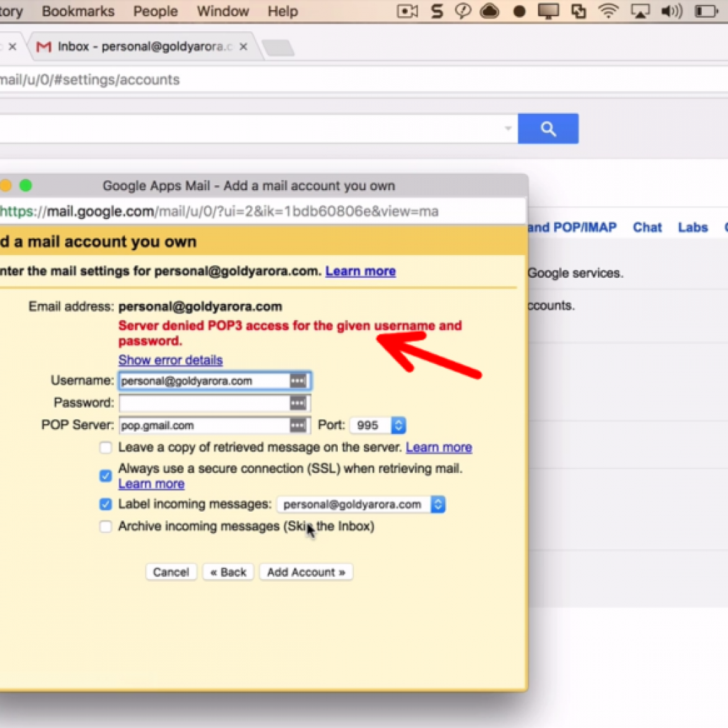Open the Skitch S menu bar icon
Viewport: 728px width, 728px height.
coord(436,11)
